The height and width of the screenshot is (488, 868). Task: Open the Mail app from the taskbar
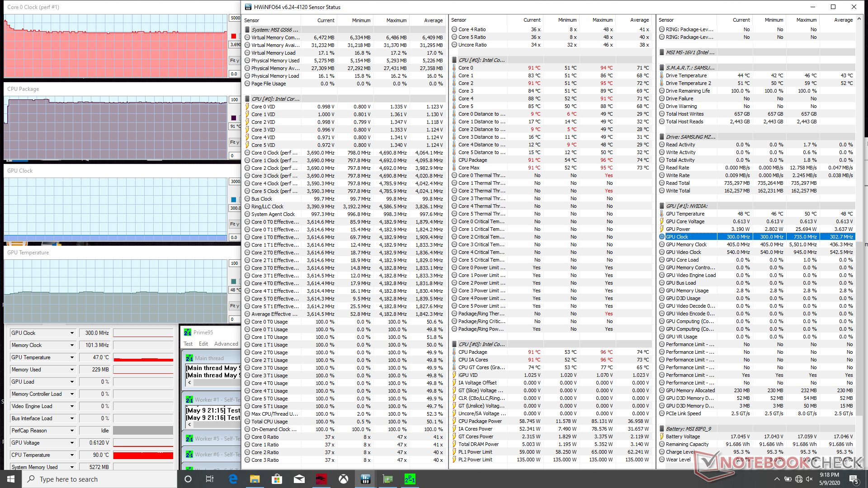pos(299,479)
